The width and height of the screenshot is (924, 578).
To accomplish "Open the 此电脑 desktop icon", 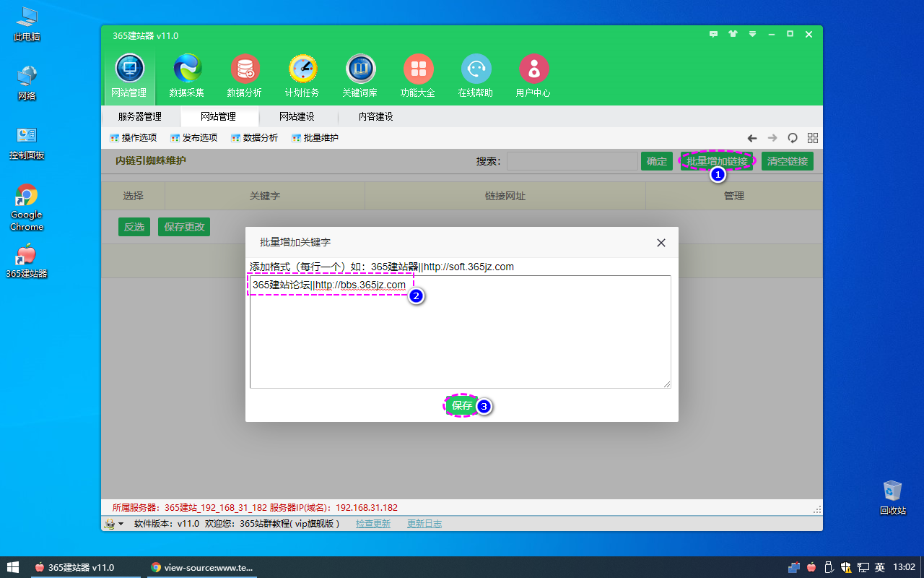I will point(27,23).
